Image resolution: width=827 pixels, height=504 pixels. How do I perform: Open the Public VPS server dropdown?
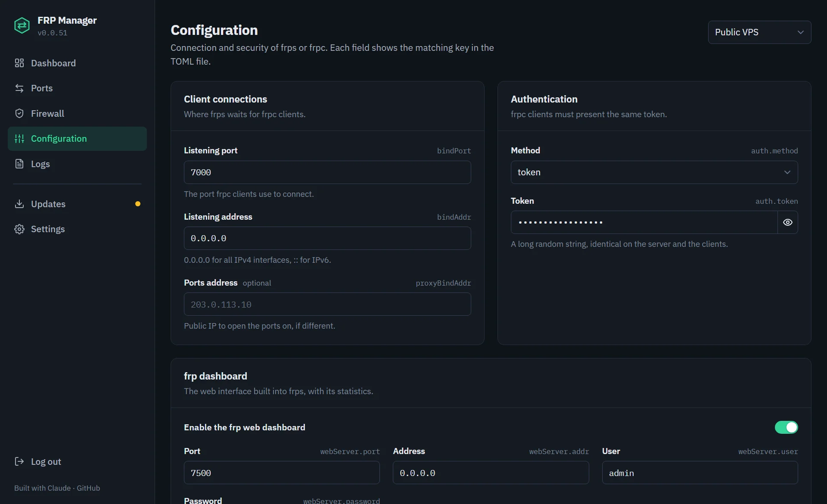[x=759, y=32]
